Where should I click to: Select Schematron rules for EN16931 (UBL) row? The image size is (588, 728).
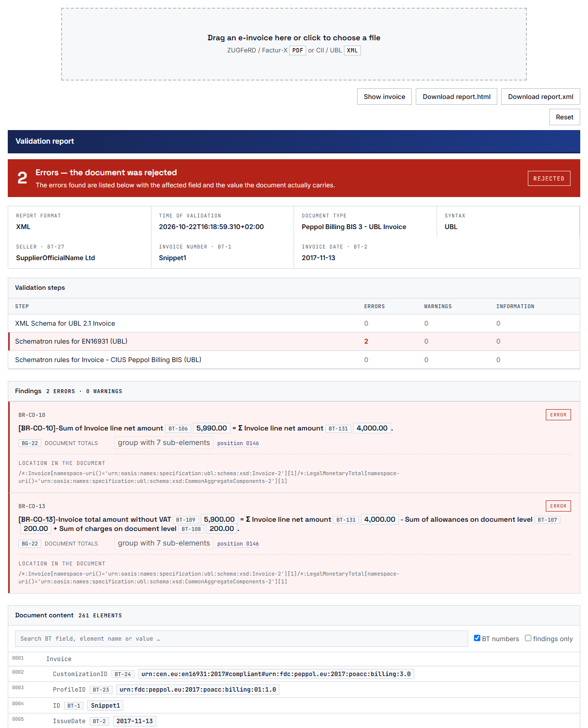tap(294, 341)
